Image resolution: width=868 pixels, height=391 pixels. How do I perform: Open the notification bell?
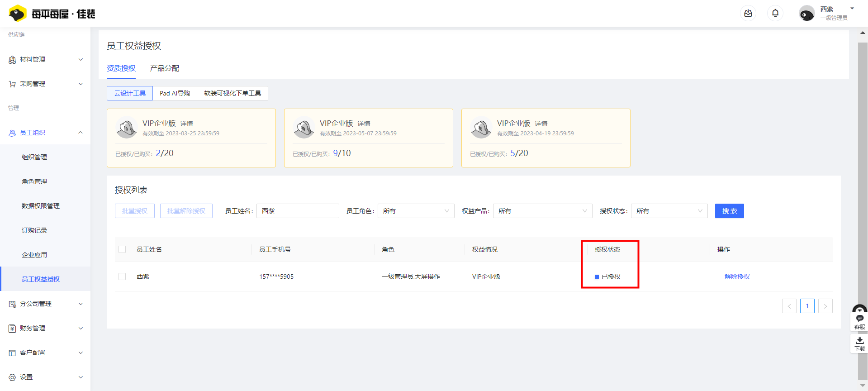[775, 13]
